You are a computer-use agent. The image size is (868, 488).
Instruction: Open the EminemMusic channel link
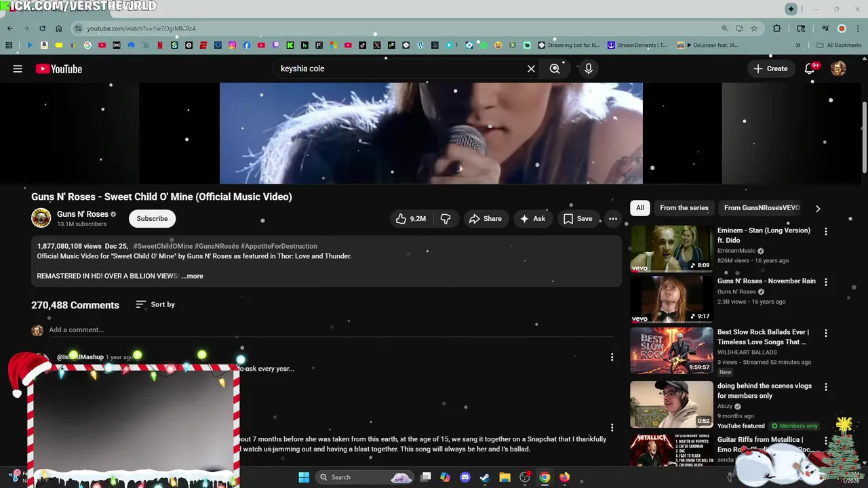tap(736, 251)
